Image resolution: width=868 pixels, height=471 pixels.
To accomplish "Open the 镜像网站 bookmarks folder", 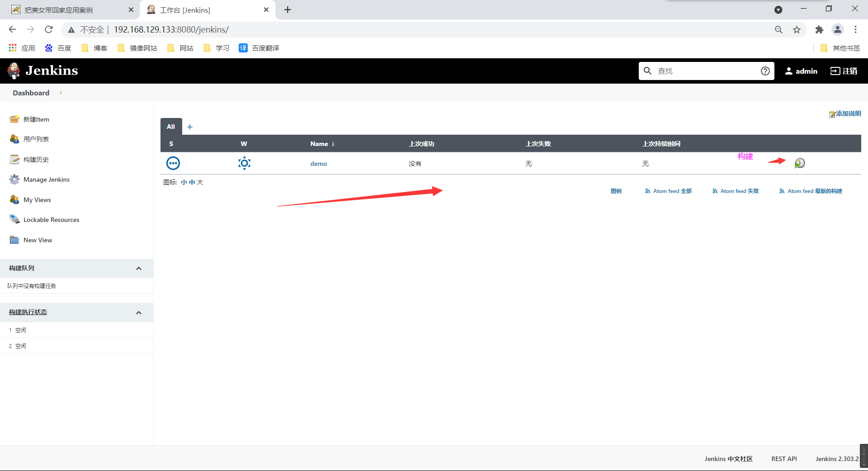I will pyautogui.click(x=137, y=48).
